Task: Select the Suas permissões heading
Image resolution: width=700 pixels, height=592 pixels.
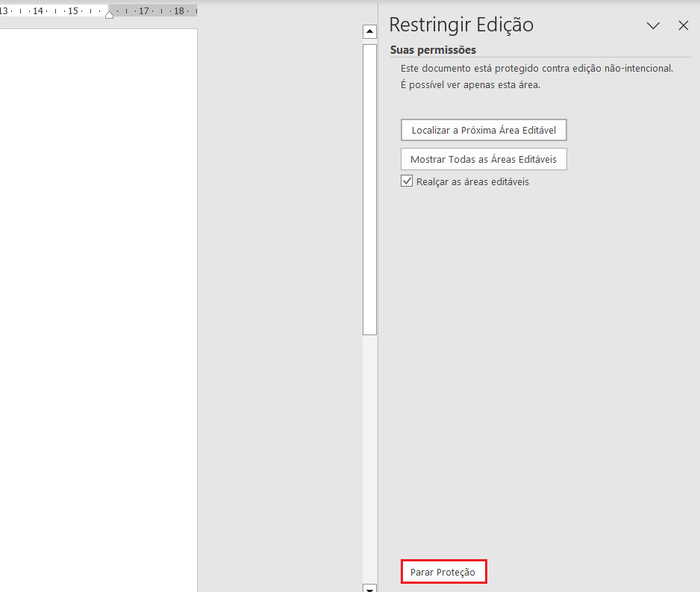Action: pos(433,50)
